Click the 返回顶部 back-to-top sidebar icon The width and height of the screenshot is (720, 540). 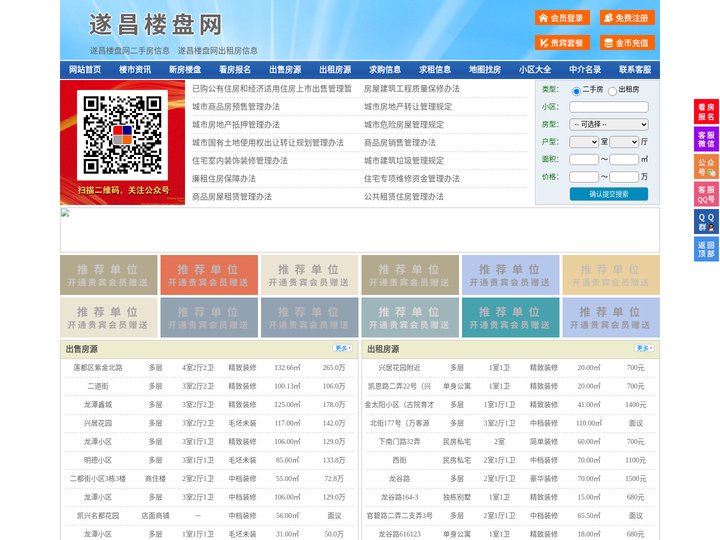[706, 249]
